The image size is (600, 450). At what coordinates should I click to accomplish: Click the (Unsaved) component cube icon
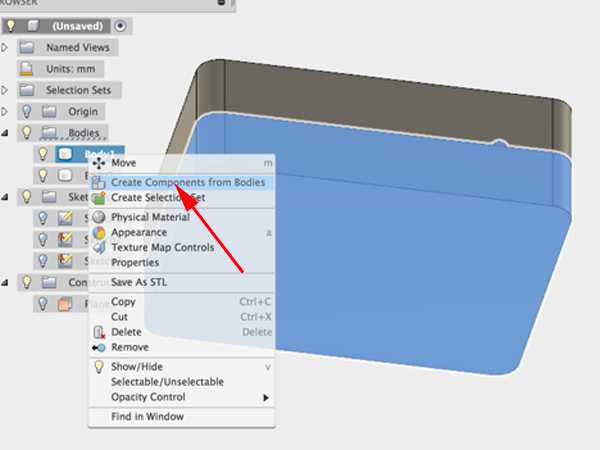point(33,26)
